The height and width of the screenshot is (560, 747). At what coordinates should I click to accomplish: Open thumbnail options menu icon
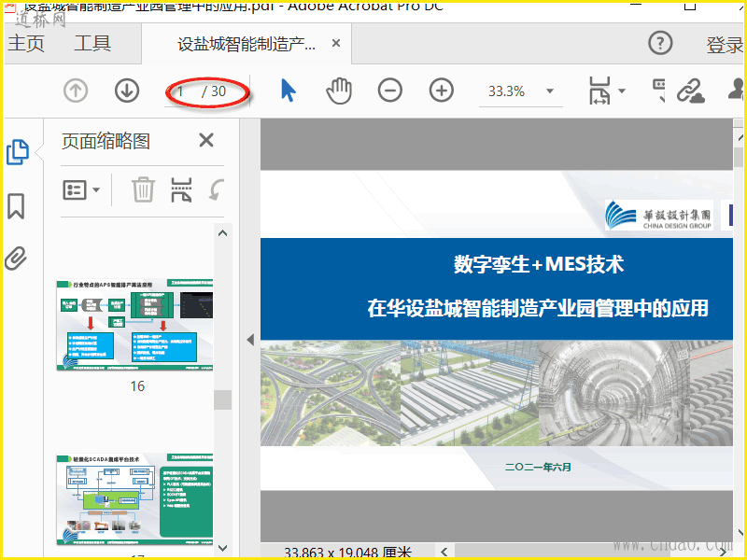point(75,190)
